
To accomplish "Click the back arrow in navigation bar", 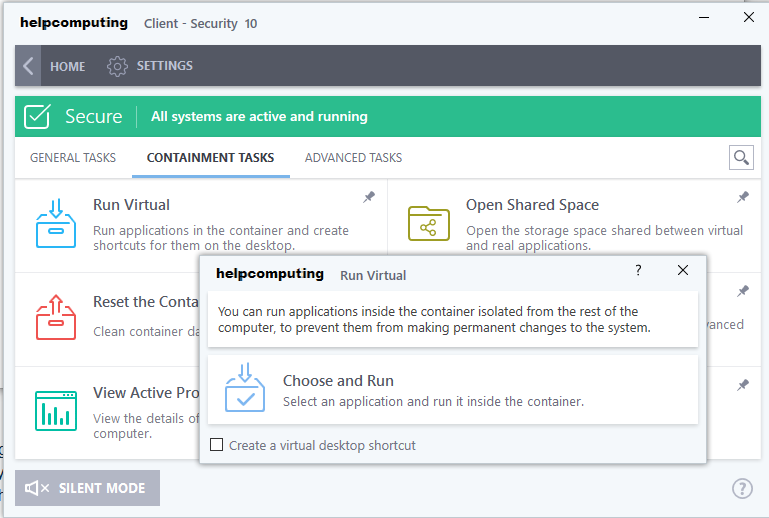I will tap(28, 66).
